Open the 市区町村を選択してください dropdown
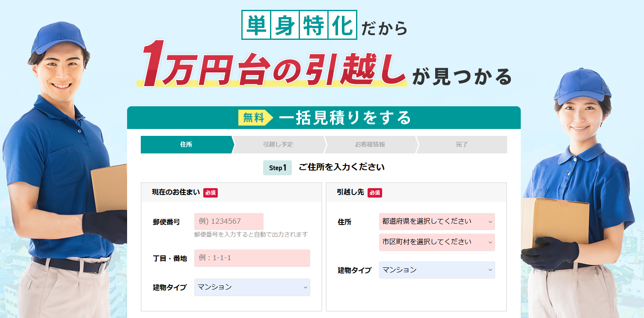 pyautogui.click(x=437, y=242)
